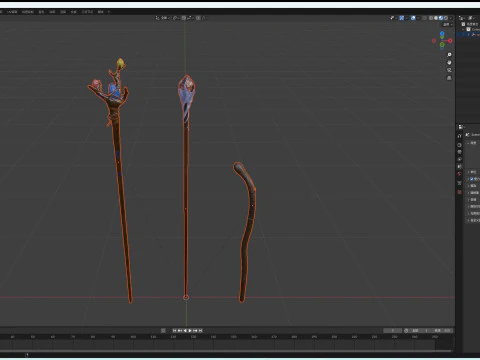This screenshot has height=360, width=480.
Task: Click the pan hand icon in viewport
Action: 449,62
